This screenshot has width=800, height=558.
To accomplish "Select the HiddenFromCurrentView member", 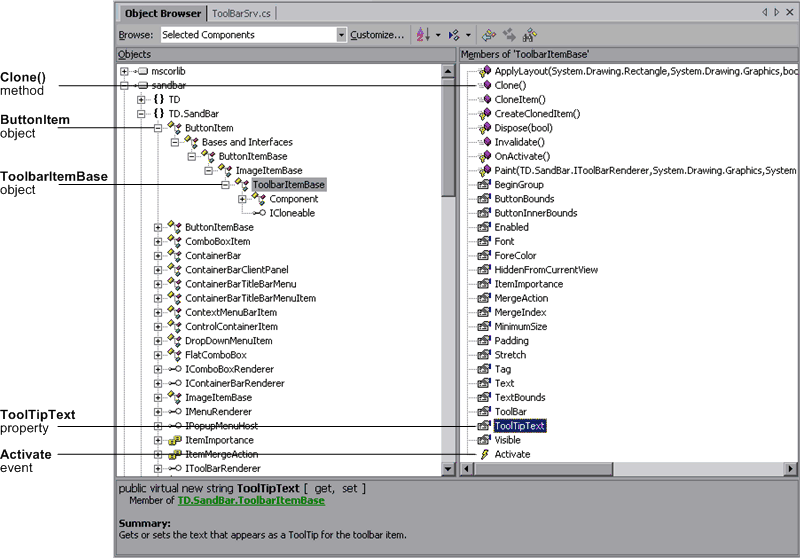I will [546, 269].
